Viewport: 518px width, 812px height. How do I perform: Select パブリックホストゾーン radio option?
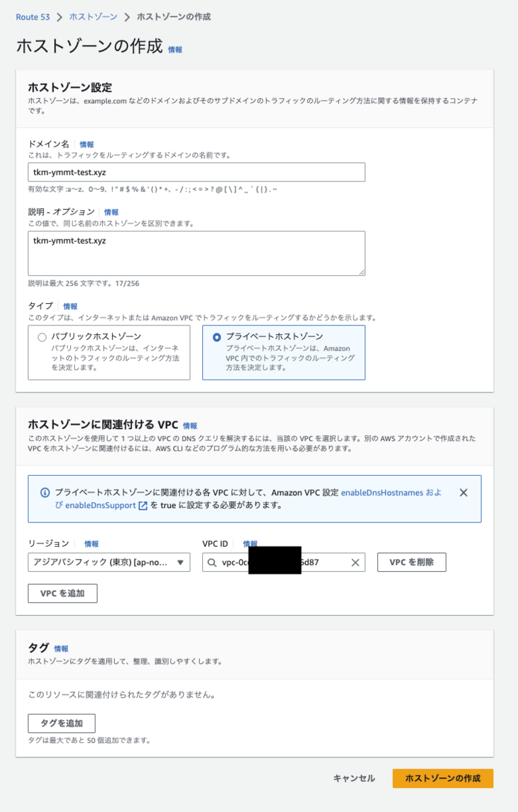(x=42, y=336)
